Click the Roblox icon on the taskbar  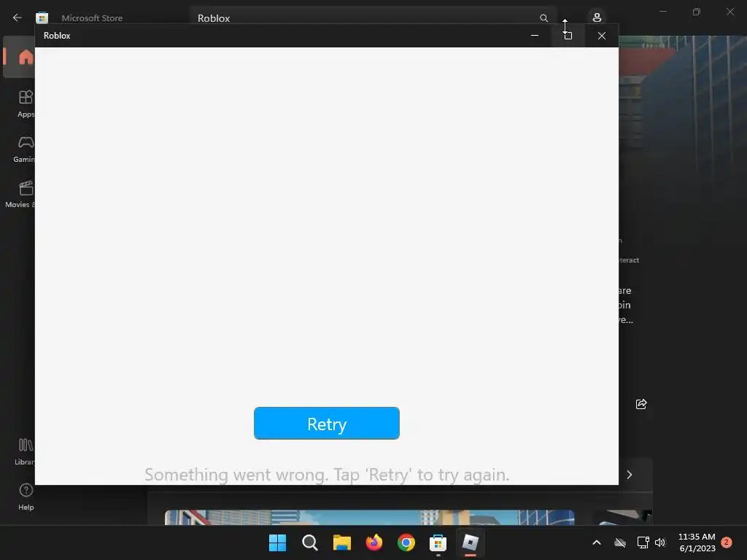pos(471,542)
